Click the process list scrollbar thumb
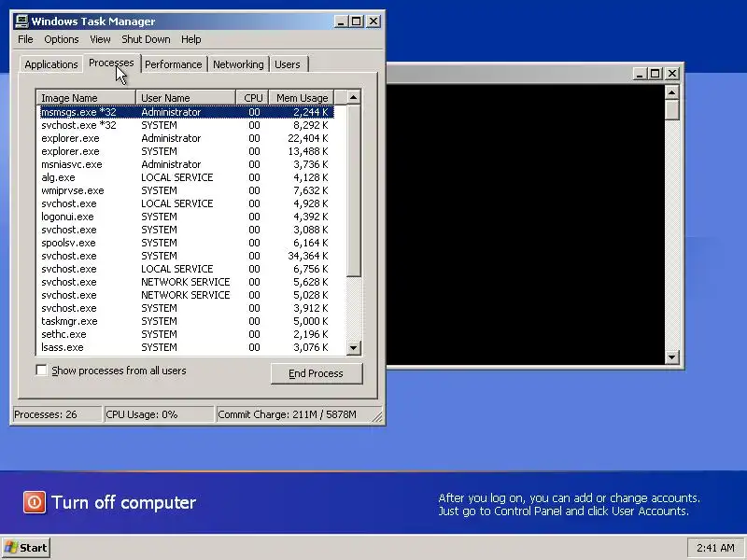747x560 pixels. point(354,190)
